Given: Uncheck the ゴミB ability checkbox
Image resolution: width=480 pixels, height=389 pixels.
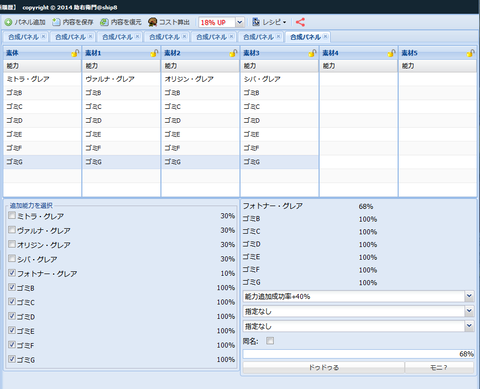Looking at the screenshot, I should point(12,287).
